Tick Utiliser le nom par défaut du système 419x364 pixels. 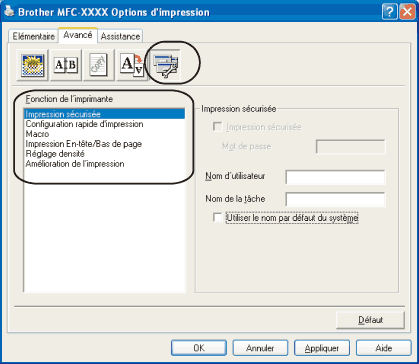tap(217, 218)
